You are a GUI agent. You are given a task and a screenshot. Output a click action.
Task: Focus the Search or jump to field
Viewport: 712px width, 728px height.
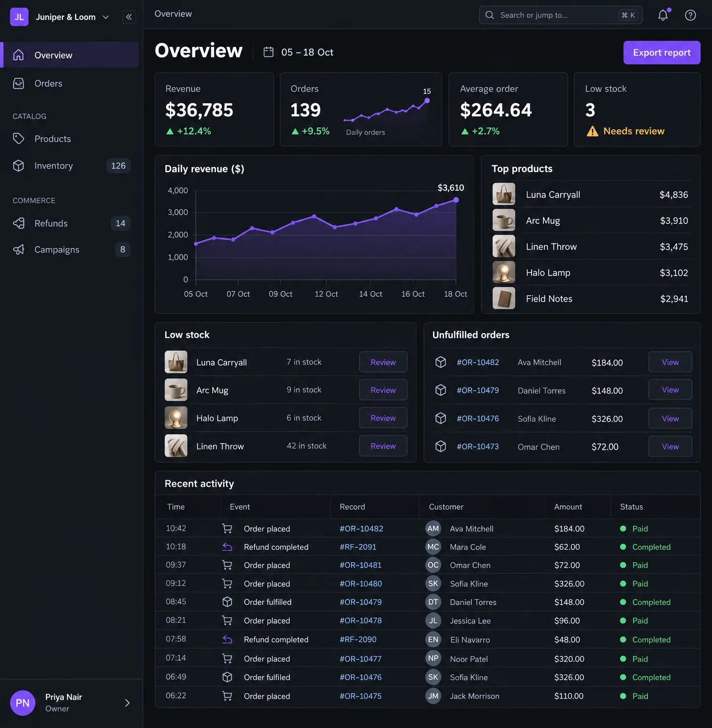coord(561,15)
